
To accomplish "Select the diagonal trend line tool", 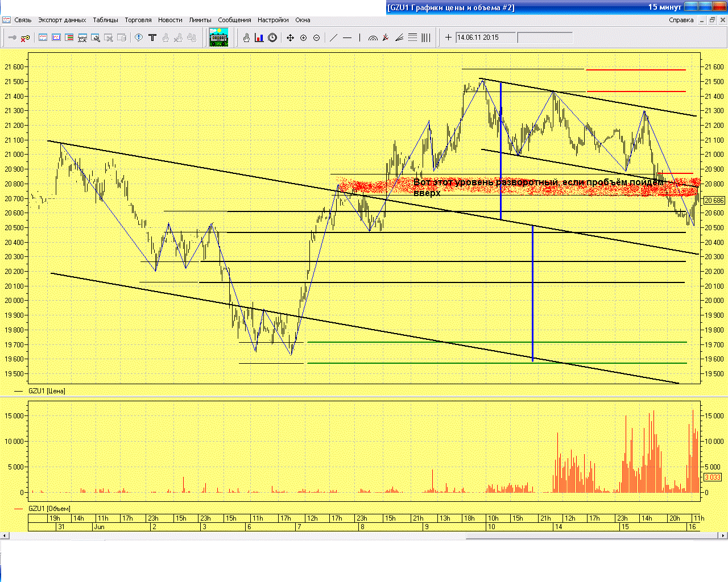I will tap(334, 38).
